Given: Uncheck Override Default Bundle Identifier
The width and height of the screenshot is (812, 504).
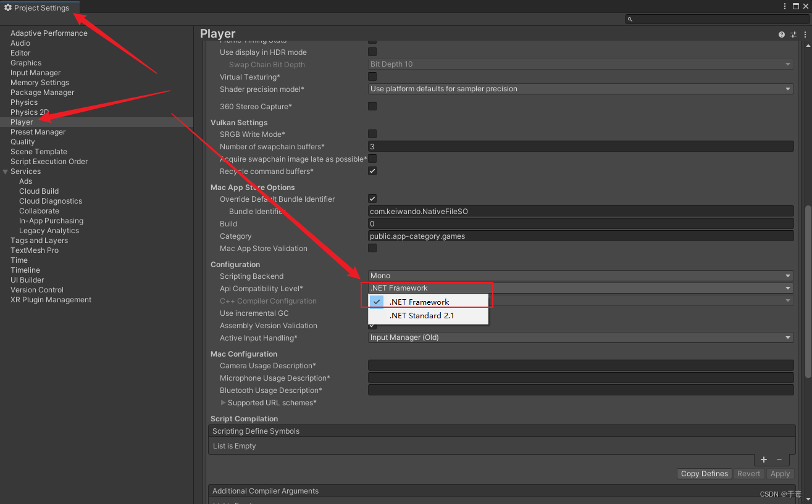Looking at the screenshot, I should [x=372, y=199].
